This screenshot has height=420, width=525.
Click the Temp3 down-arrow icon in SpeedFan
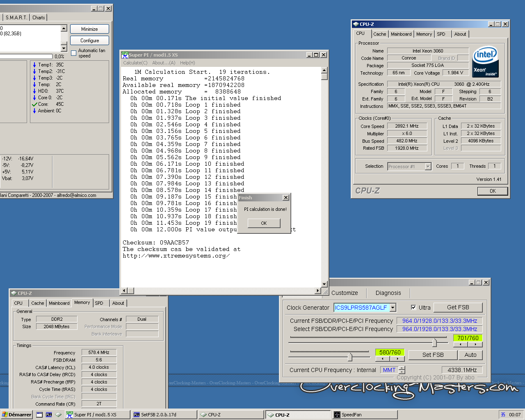34,78
